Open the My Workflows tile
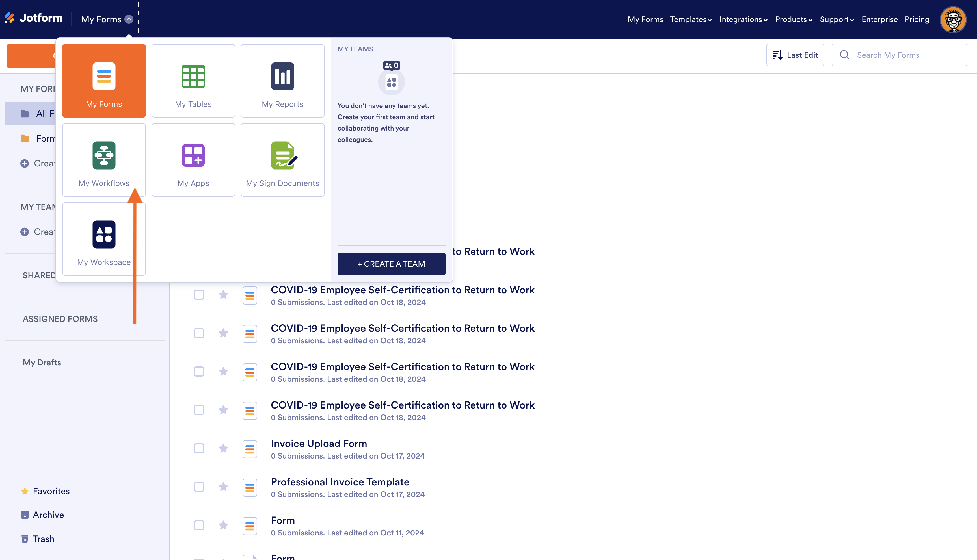The image size is (977, 560). click(104, 160)
